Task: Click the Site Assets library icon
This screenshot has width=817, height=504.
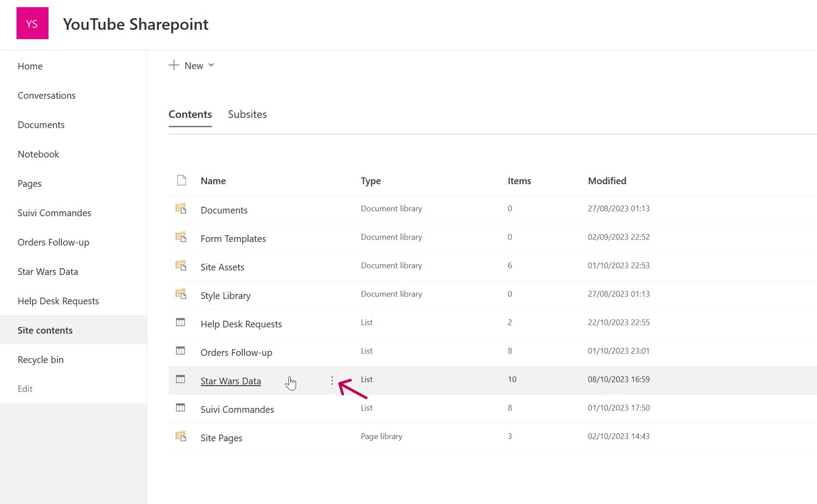Action: click(180, 265)
